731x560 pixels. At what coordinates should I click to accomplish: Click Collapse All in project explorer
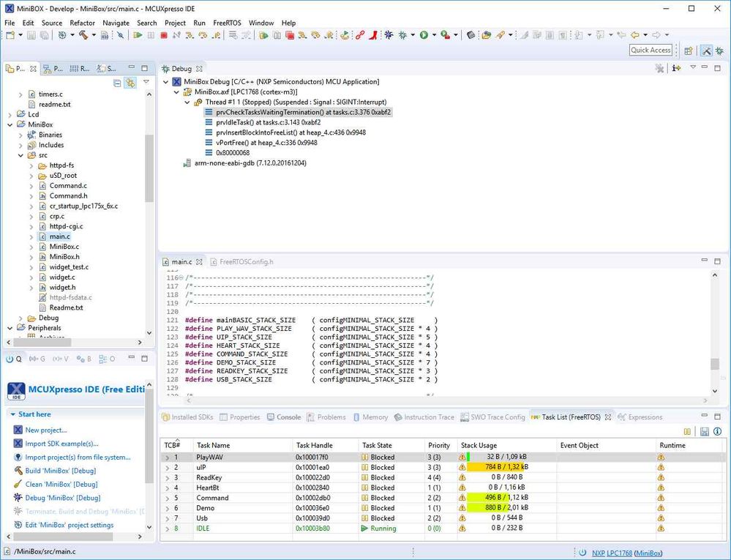tap(117, 83)
